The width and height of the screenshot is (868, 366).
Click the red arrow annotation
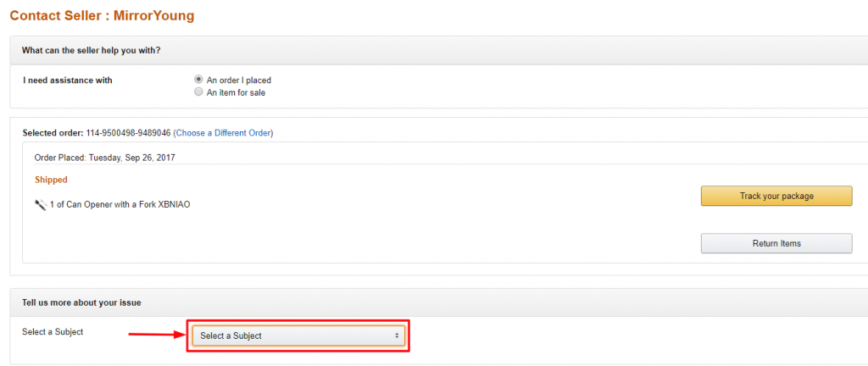(x=156, y=335)
